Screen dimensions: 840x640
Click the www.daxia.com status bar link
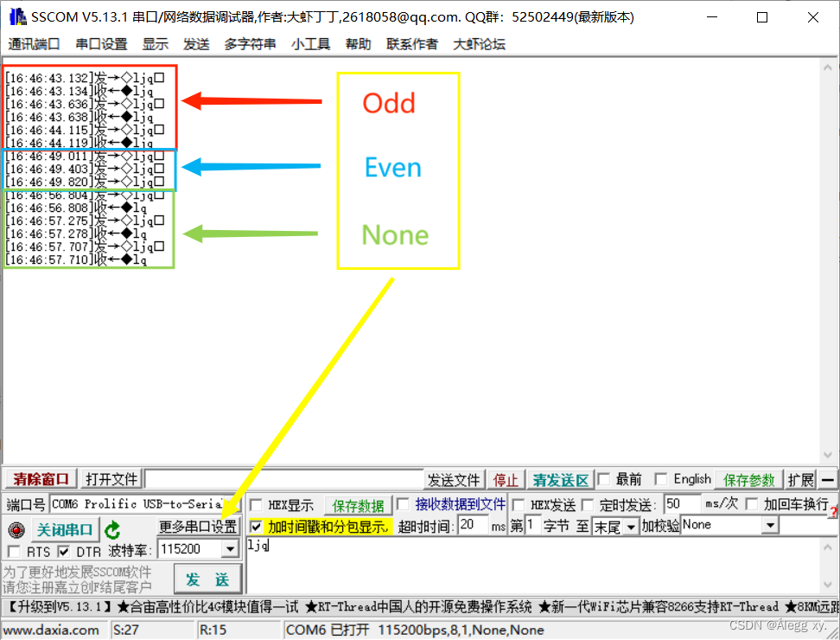(x=52, y=630)
